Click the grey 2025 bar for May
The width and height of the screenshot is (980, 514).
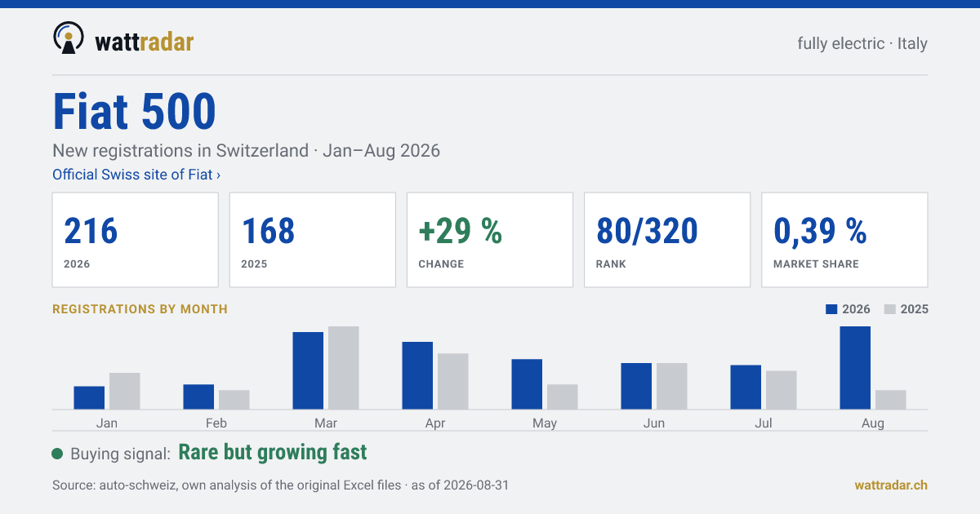563,397
